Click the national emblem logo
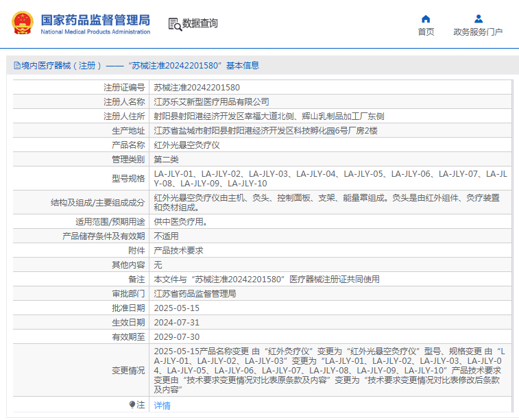Screen dimensions: 519x420 pos(23,23)
